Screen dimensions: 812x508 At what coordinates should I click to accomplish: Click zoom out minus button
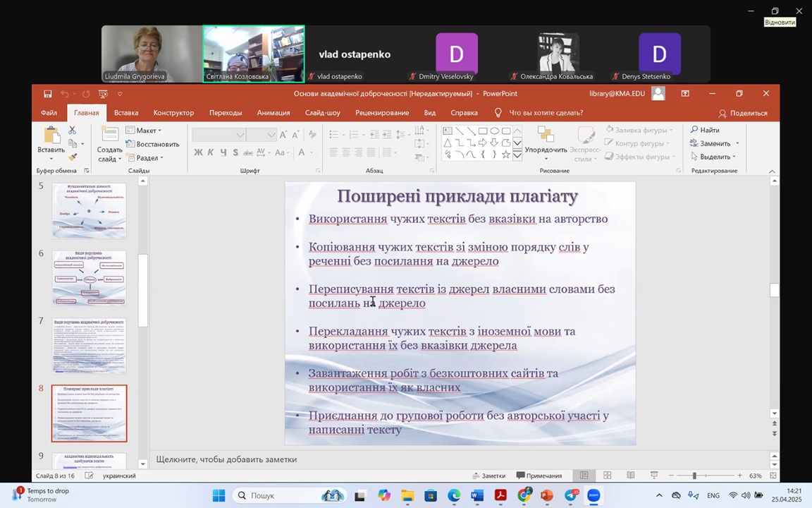(671, 476)
